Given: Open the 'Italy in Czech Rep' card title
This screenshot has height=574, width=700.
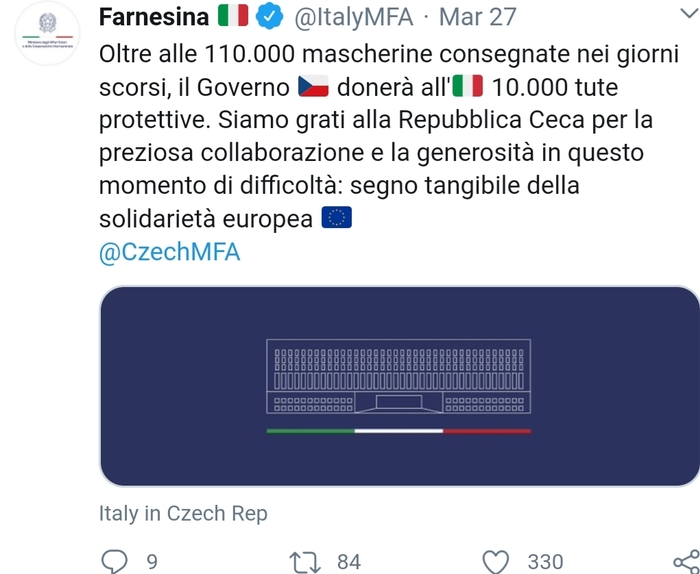Looking at the screenshot, I should pos(183,513).
